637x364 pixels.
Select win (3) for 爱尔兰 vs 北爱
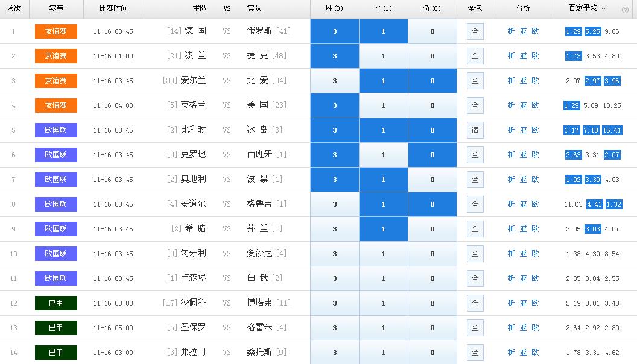(335, 81)
